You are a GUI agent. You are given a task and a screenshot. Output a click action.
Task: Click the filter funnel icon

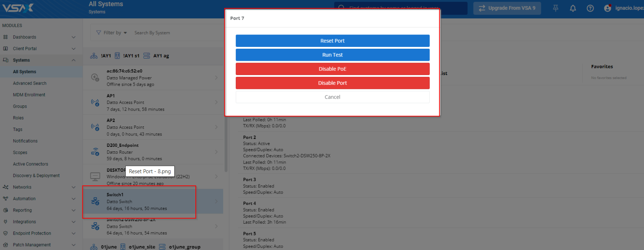tap(98, 33)
